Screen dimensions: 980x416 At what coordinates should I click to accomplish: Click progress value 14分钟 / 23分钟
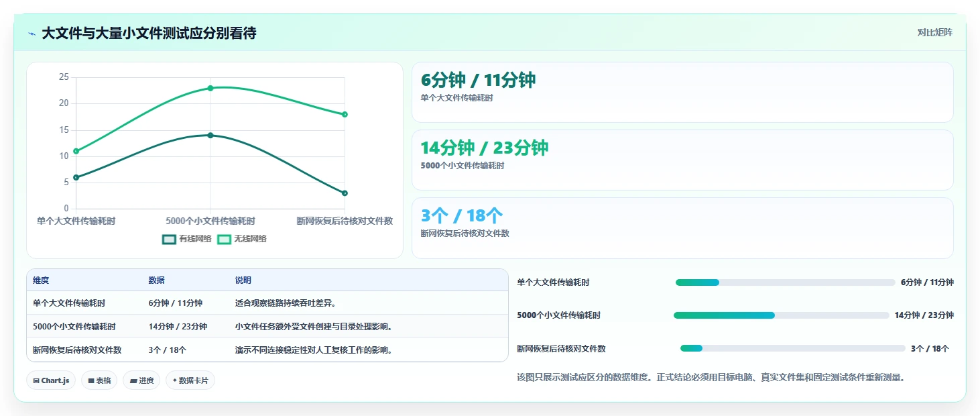click(x=924, y=315)
